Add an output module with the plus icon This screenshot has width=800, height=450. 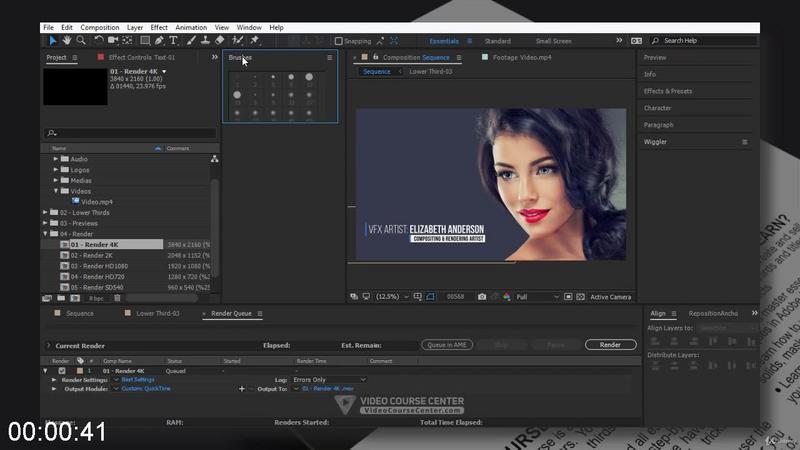[241, 389]
